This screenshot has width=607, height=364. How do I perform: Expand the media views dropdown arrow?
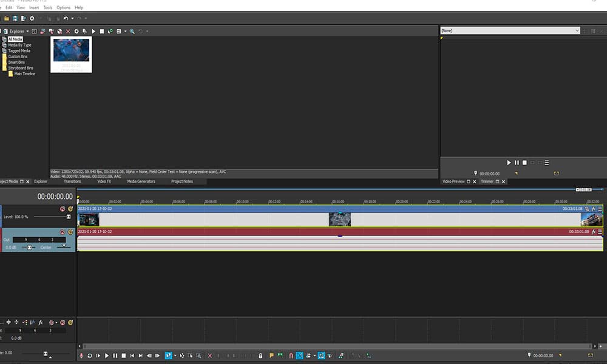[x=126, y=32]
